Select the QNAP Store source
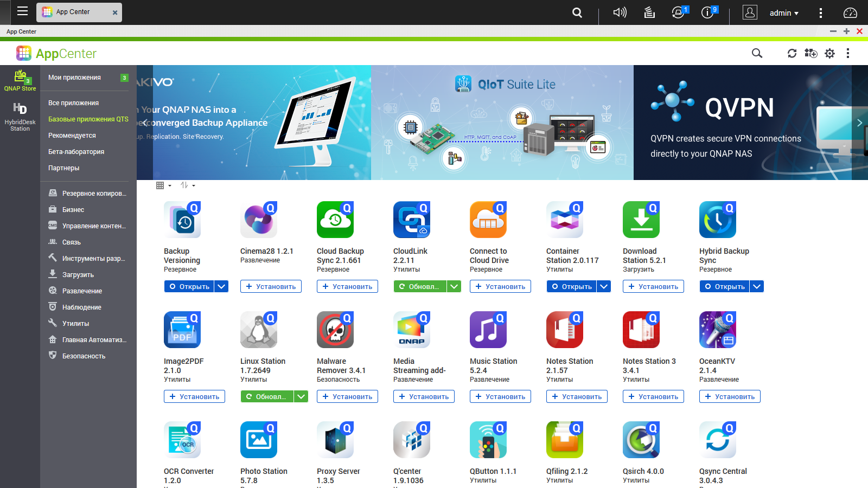This screenshot has width=868, height=488. point(20,80)
